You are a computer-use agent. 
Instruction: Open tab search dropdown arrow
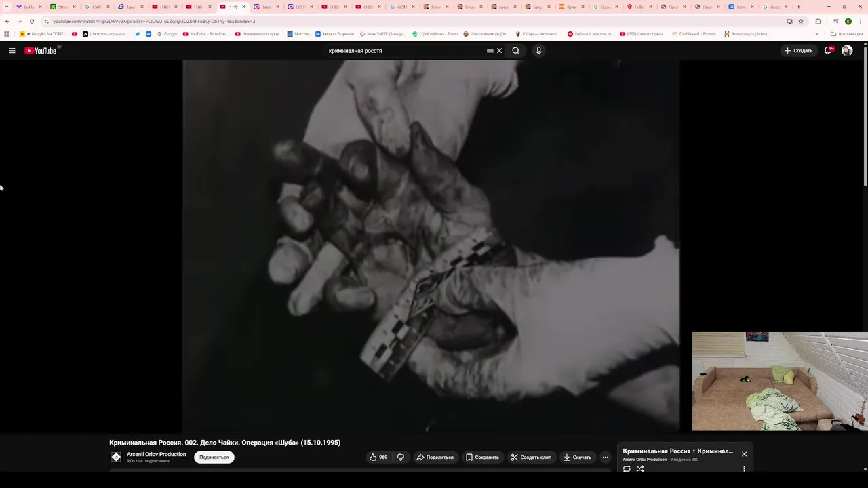[x=7, y=7]
